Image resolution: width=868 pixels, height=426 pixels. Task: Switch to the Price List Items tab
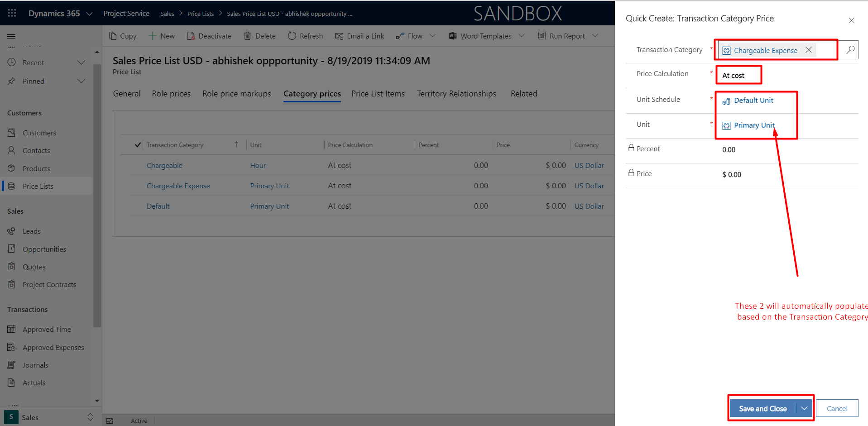378,94
